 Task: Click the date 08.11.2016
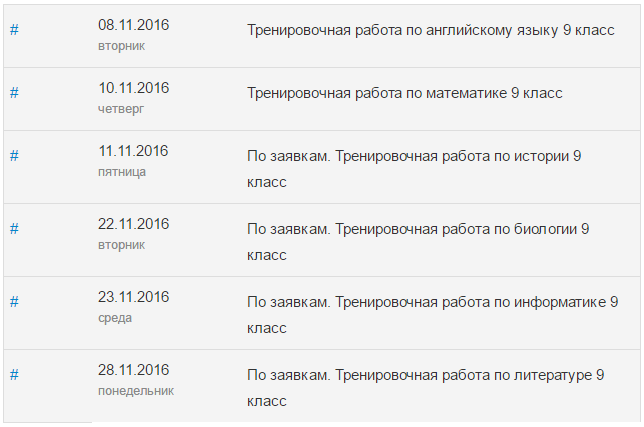134,24
